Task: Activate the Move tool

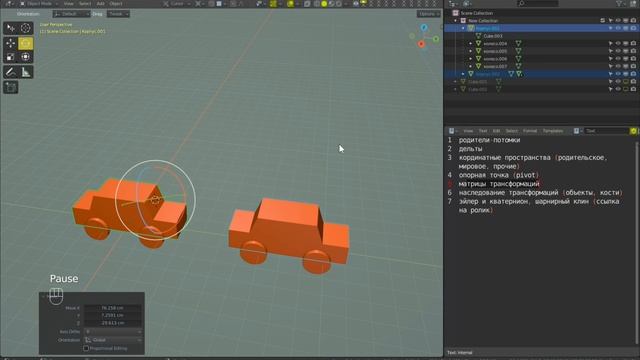Action: (11, 43)
